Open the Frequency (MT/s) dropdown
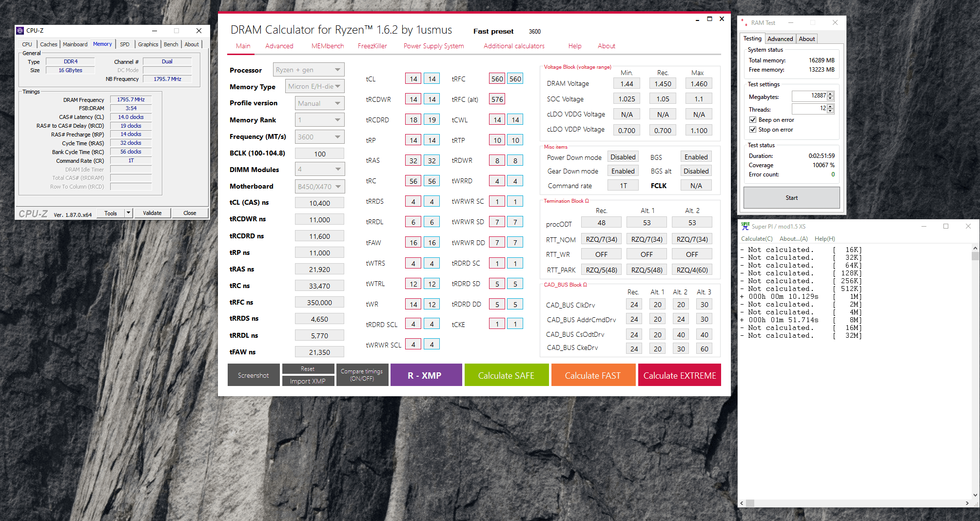 click(320, 137)
